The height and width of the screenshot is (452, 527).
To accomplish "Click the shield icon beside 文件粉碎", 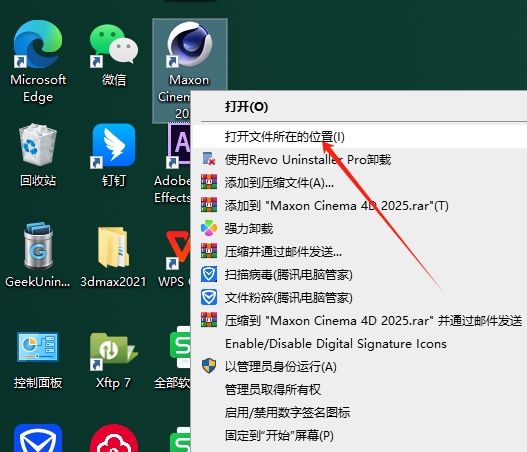I will click(209, 297).
